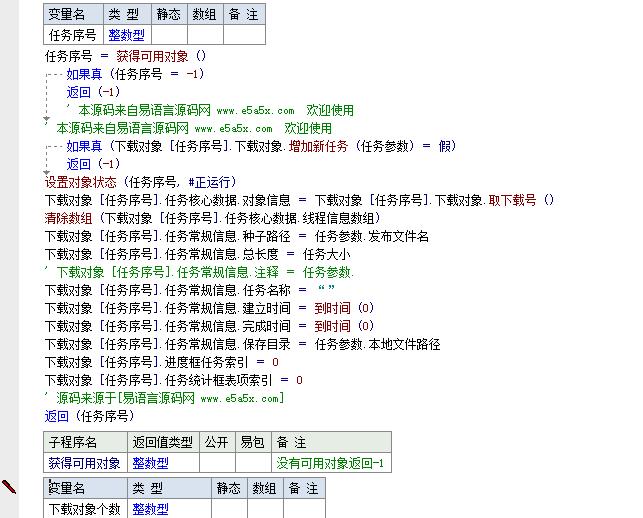Viewport: 643px width, 518px height.
Task: Click the 静态 cell of 任务序号 row
Action: [x=169, y=35]
